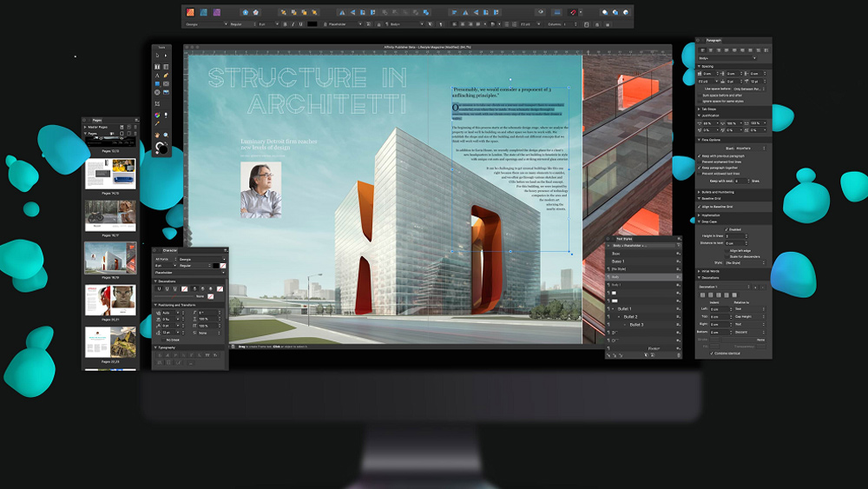Open the Start Anywhere dropdown

click(751, 149)
